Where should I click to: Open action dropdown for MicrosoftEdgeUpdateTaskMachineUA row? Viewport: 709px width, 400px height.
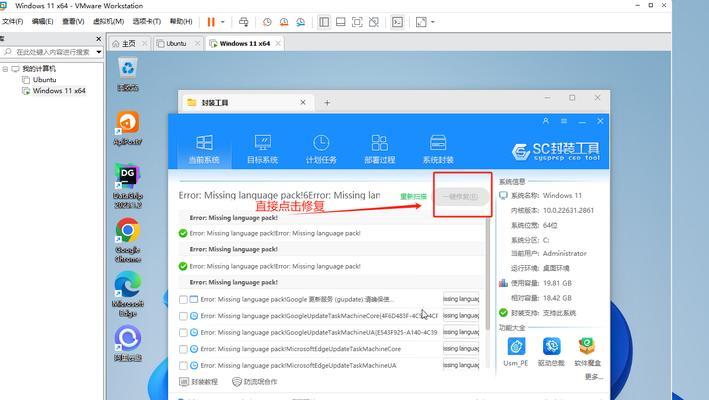[x=461, y=365]
